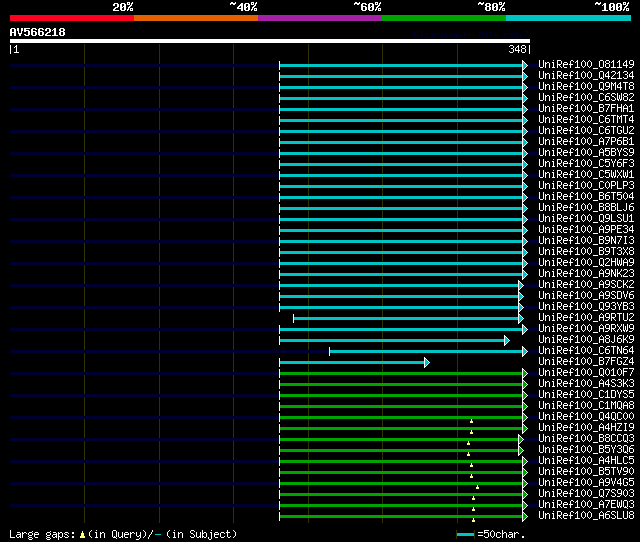
Task: Select UniRef100_C5WXW1 label
Action: tap(586, 175)
